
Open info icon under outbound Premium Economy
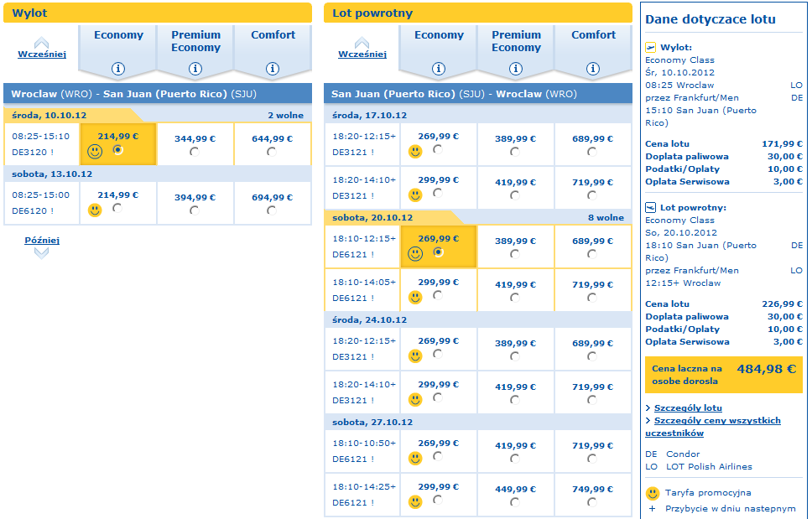195,69
